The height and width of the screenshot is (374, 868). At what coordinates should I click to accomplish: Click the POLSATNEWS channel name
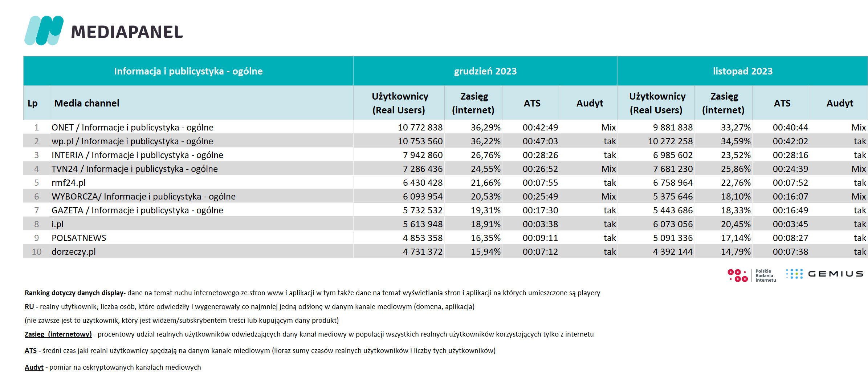[x=79, y=238]
